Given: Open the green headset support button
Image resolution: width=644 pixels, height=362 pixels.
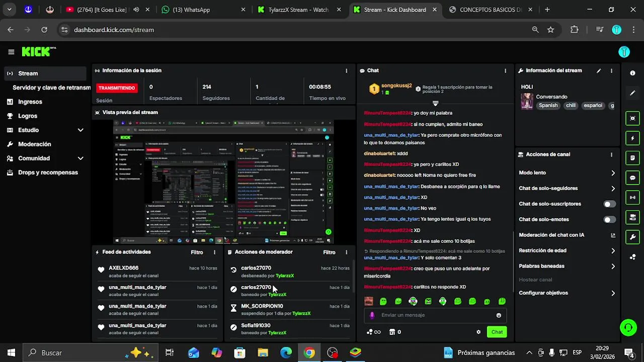Looking at the screenshot, I should (628, 327).
